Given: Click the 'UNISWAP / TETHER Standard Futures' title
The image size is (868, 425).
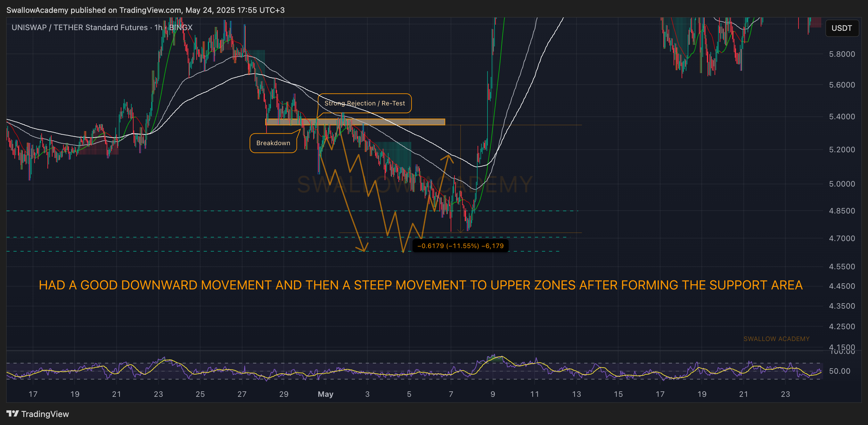Looking at the screenshot, I should tap(79, 27).
